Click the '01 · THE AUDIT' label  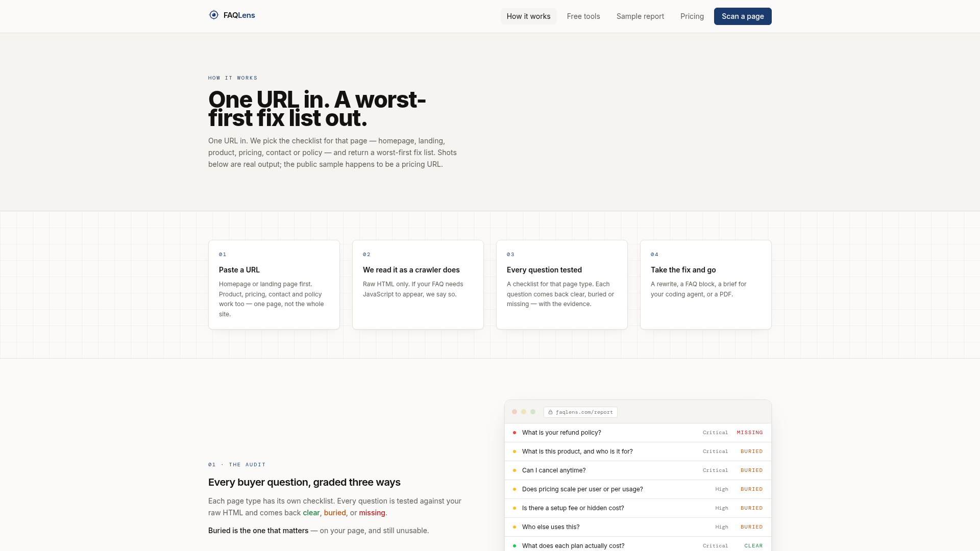click(x=237, y=465)
